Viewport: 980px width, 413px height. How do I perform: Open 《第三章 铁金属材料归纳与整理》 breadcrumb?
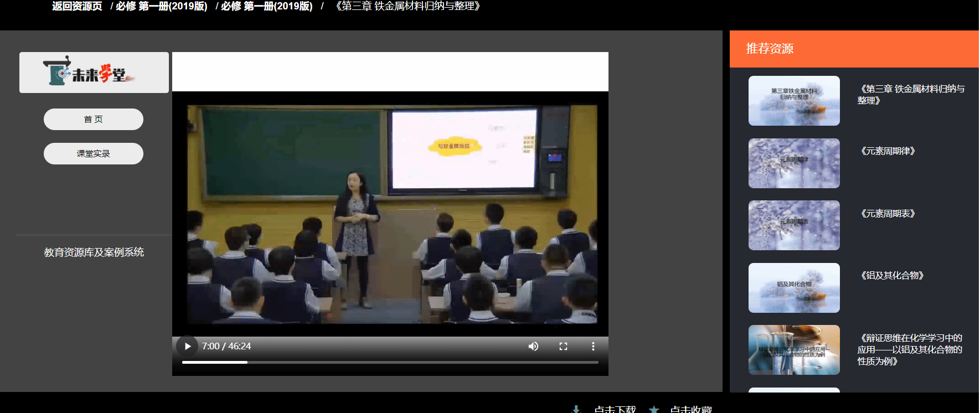(x=408, y=6)
